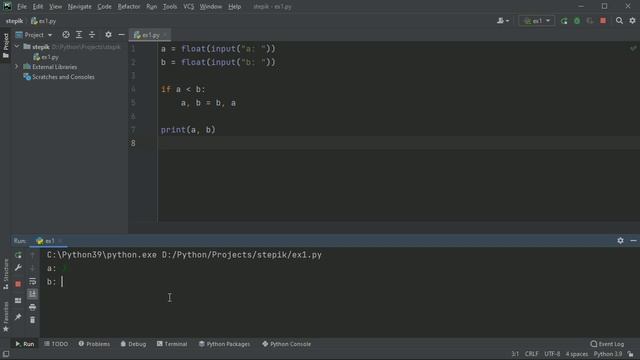Select Scratches and Consoles node
This screenshot has width=640, height=360.
(59, 77)
